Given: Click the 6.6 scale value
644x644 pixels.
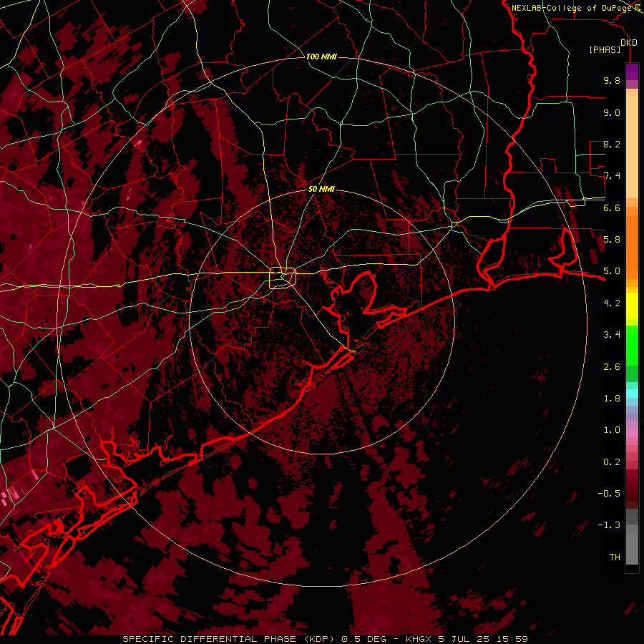Looking at the screenshot, I should tap(612, 208).
